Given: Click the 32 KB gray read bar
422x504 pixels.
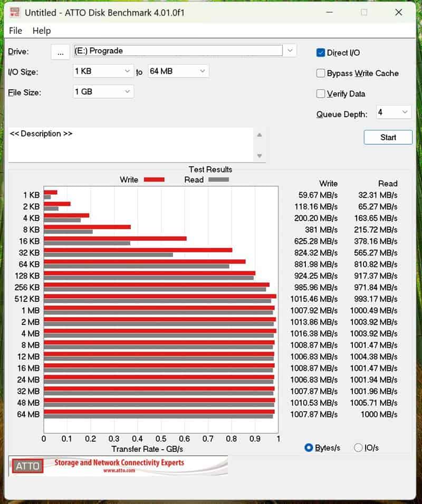Looking at the screenshot, I should click(x=108, y=254).
